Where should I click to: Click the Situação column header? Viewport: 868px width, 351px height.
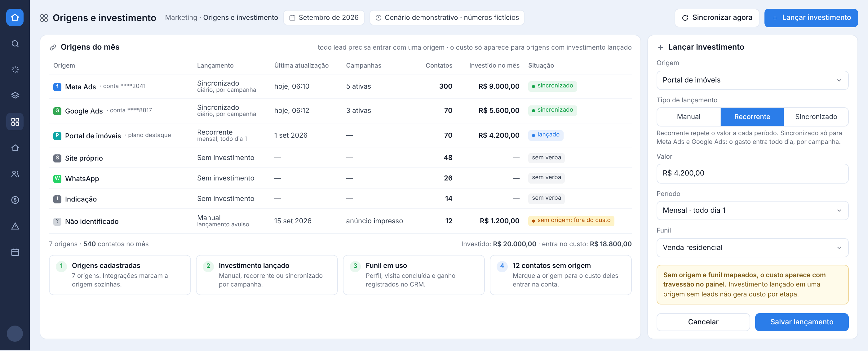[x=541, y=65]
